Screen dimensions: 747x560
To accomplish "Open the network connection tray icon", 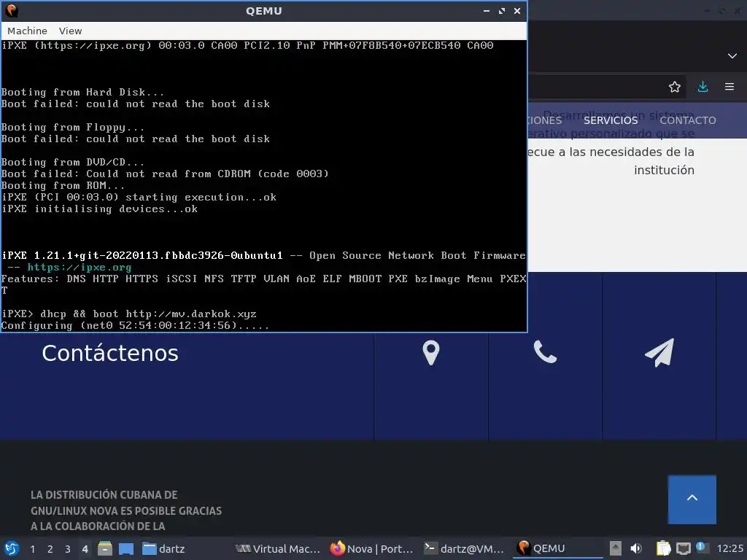I will (x=683, y=549).
